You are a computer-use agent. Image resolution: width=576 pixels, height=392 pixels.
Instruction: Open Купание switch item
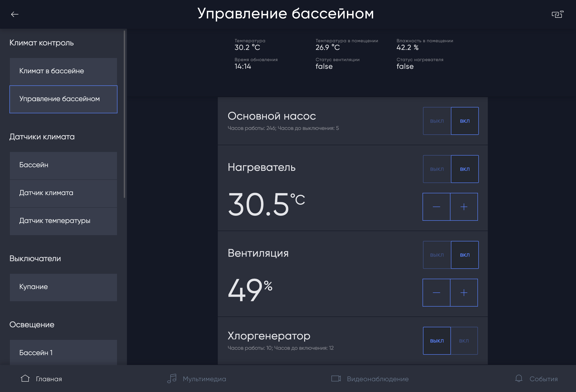[63, 287]
